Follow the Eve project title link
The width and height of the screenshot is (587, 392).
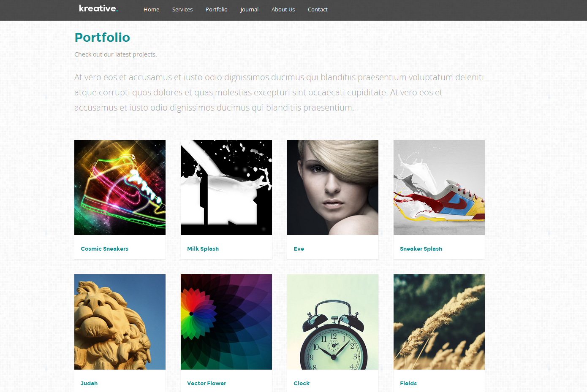(299, 249)
